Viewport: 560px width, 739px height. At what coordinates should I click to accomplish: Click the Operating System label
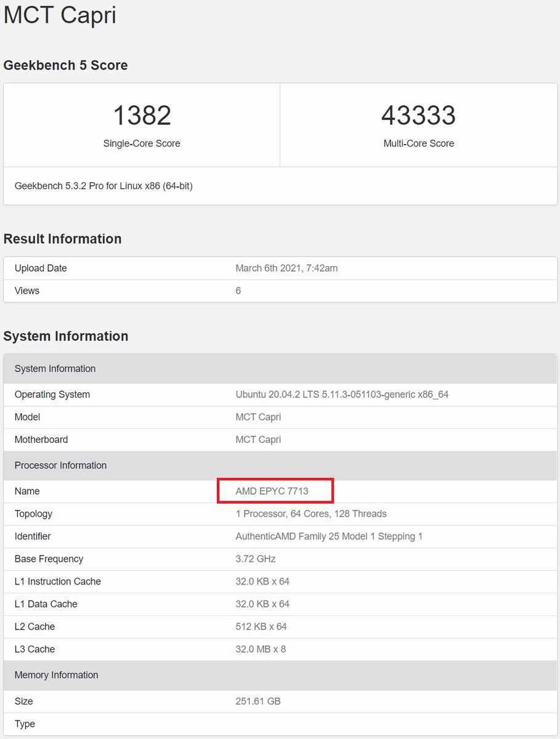pos(52,395)
